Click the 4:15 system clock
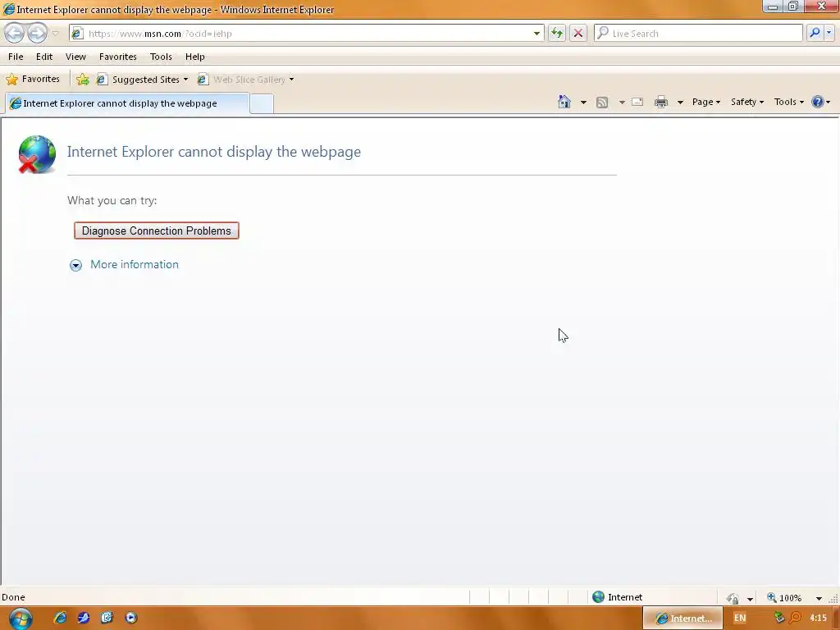 coord(818,619)
